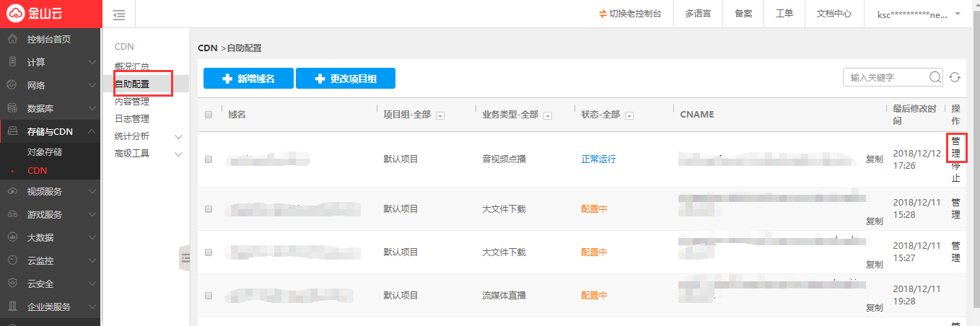Viewport: 980px width, 326px height.
Task: Click the Kingsoft Cloud logo icon
Action: [17, 14]
